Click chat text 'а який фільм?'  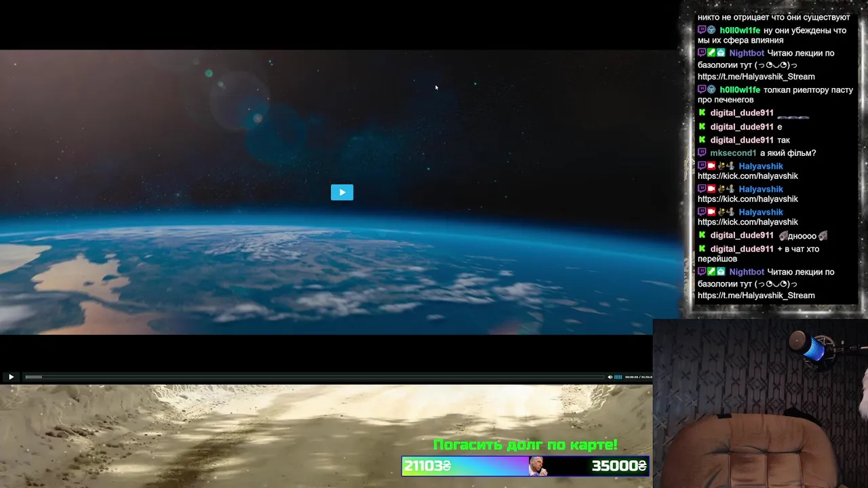(x=788, y=153)
